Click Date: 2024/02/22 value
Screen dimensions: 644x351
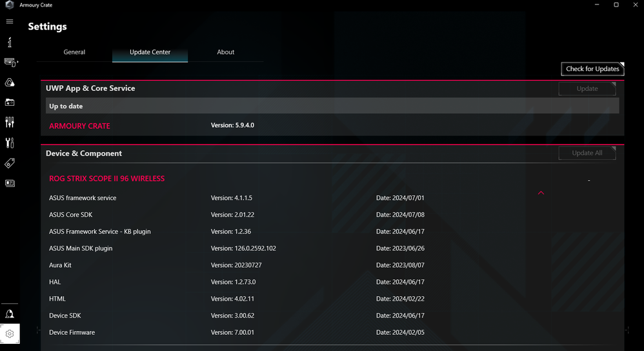point(400,299)
